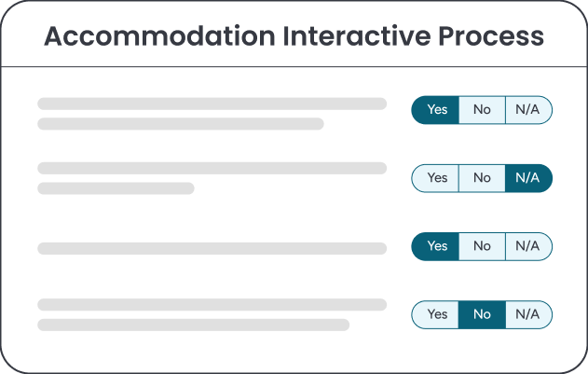Choose No in the second question row
The width and height of the screenshot is (588, 374).
[x=482, y=178]
